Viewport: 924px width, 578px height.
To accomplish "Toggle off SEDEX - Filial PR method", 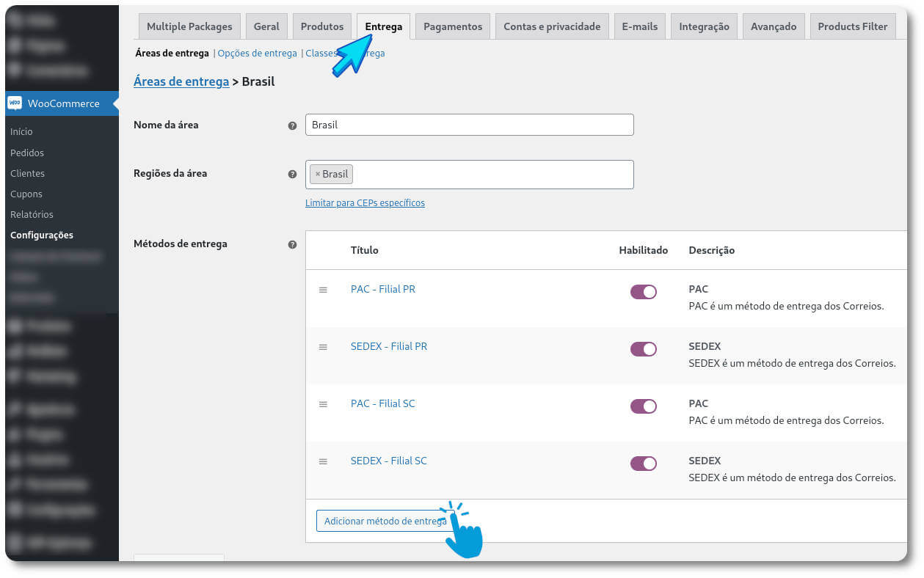I will pos(644,349).
